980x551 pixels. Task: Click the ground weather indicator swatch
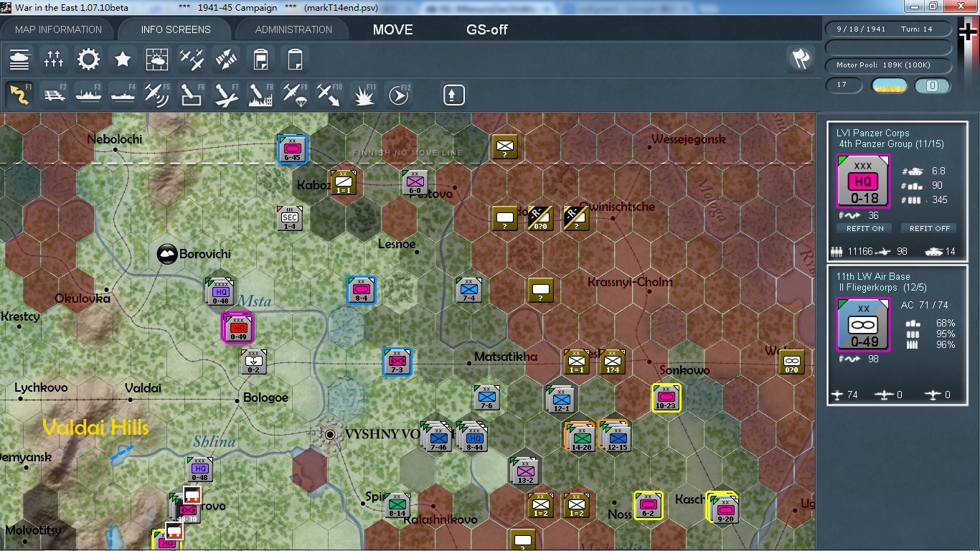[x=889, y=85]
